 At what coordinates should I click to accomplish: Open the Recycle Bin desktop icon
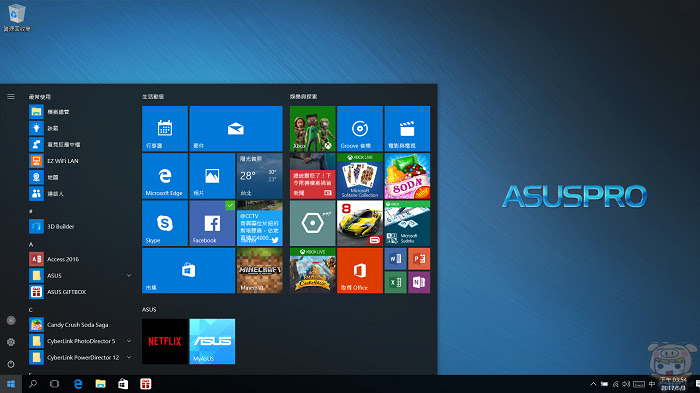click(x=17, y=18)
